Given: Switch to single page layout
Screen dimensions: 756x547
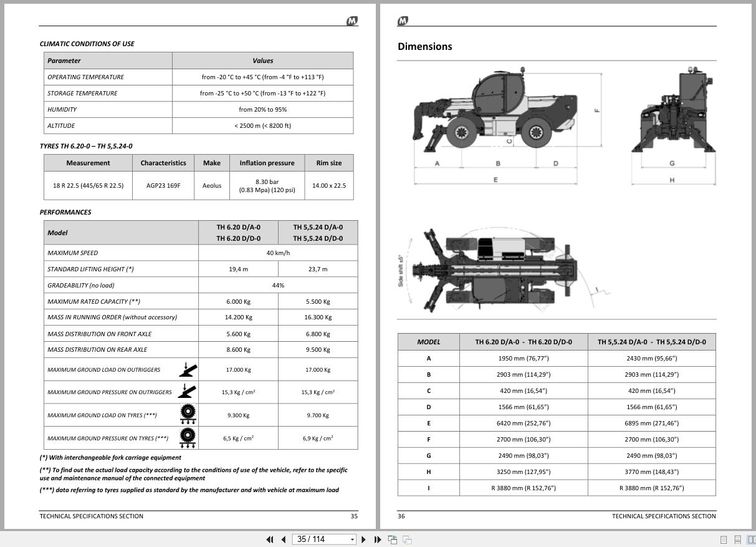Looking at the screenshot, I should (724, 540).
